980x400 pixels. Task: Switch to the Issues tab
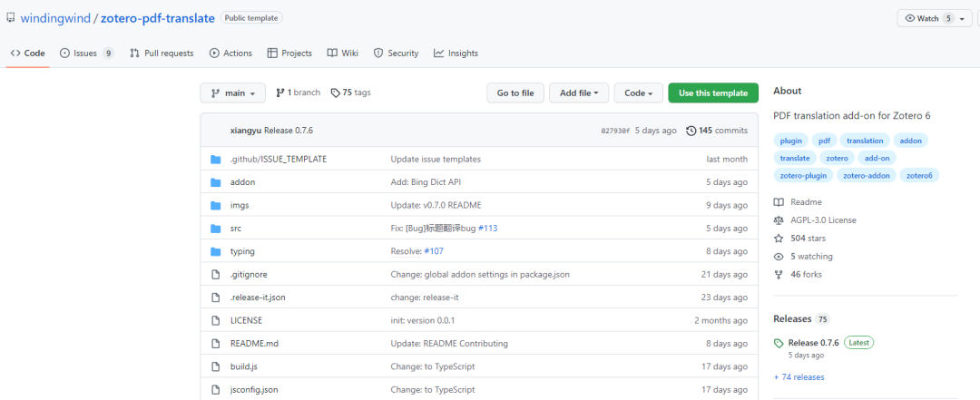pyautogui.click(x=86, y=54)
